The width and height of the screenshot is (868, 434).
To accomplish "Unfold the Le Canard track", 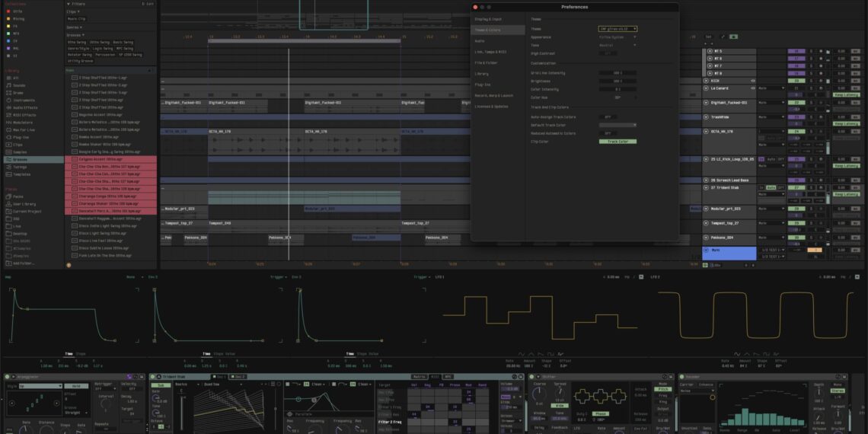I will [706, 88].
